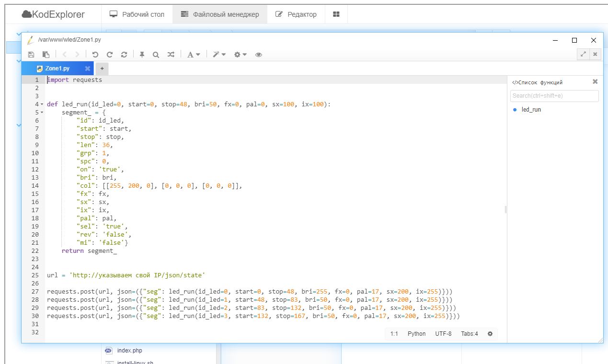
Task: Click the pin icon in toolbar
Action: pos(142,55)
